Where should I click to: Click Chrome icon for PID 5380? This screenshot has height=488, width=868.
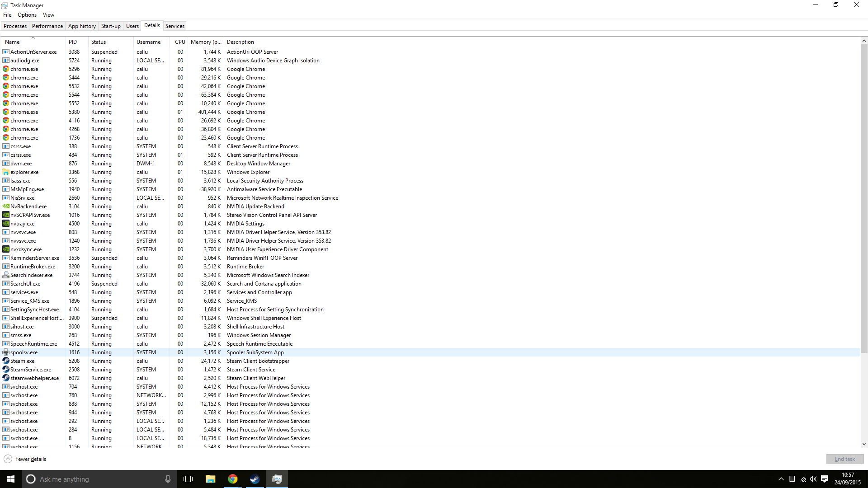6,112
